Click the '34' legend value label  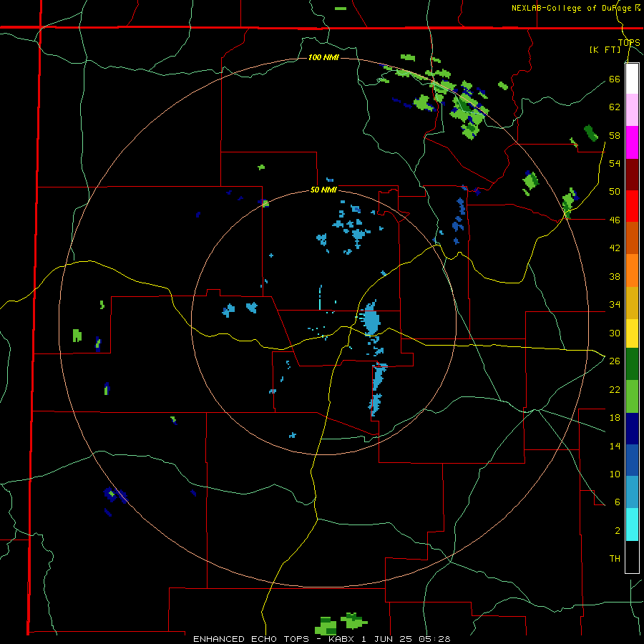point(615,305)
